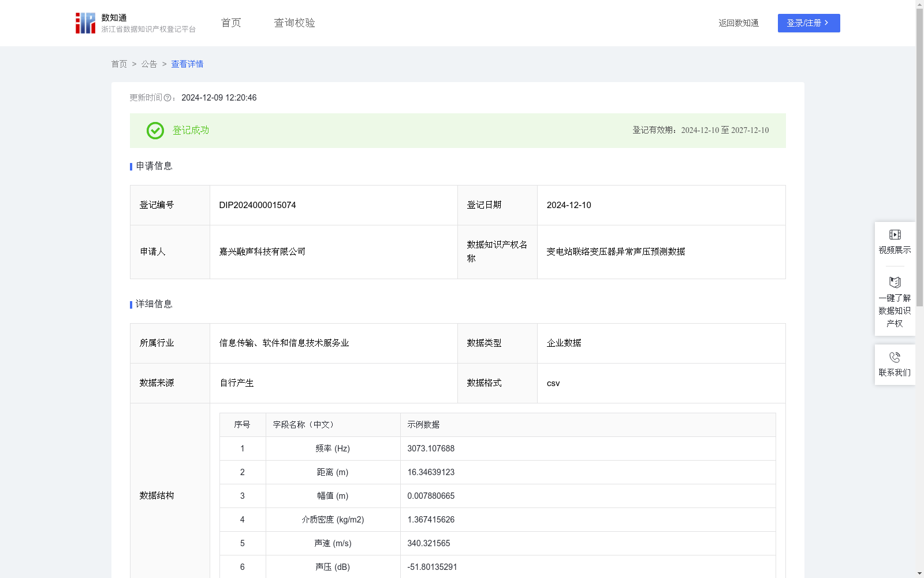Click the 登记有效期 validity period text
924x578 pixels.
701,131
